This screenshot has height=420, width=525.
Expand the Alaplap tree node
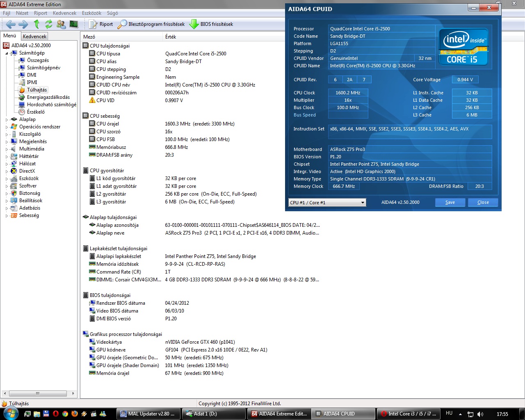point(7,119)
